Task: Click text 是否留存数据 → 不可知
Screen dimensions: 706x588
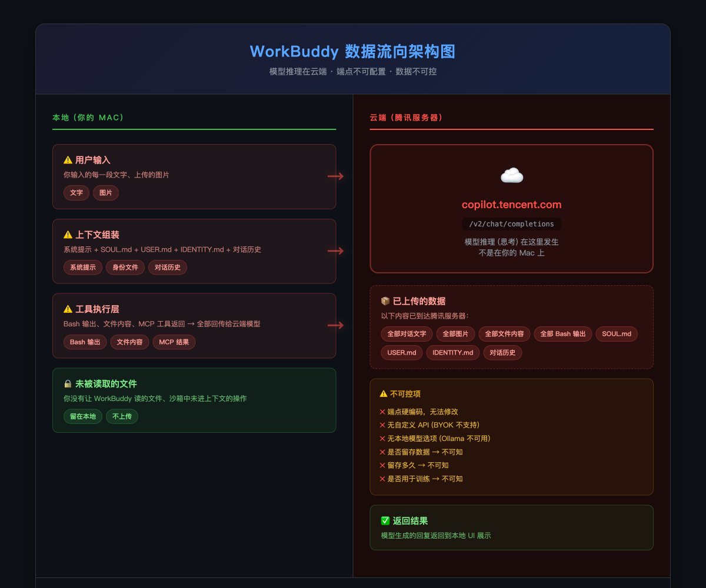Action: (x=425, y=452)
